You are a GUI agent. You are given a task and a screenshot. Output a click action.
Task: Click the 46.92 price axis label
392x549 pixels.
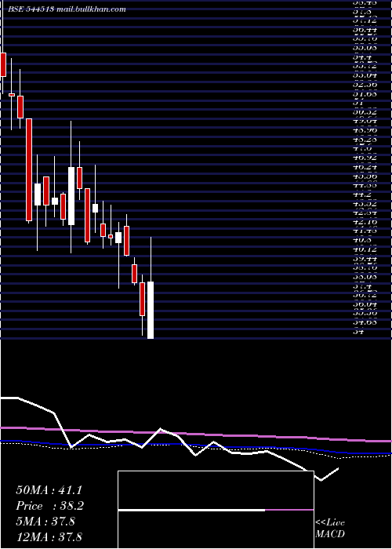[365, 158]
